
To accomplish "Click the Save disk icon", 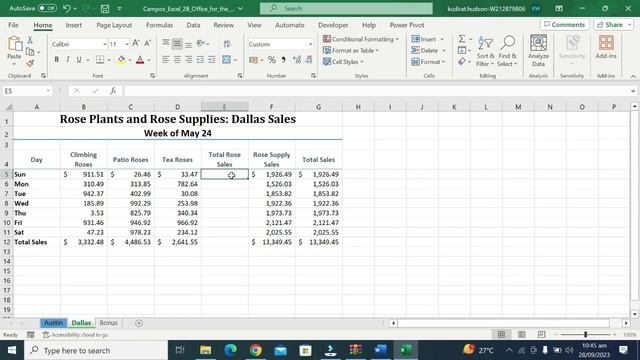I will [x=105, y=8].
